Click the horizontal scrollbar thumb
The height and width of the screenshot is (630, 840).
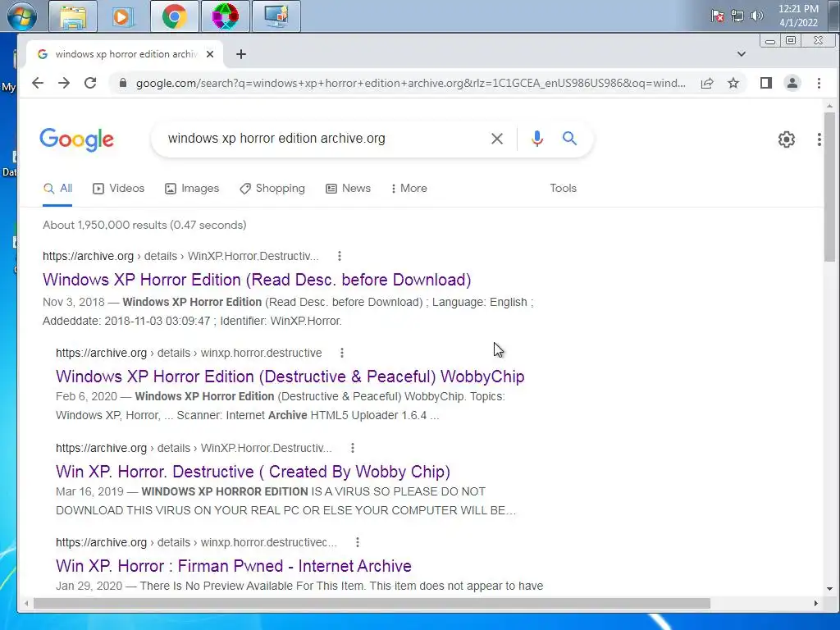(372, 603)
